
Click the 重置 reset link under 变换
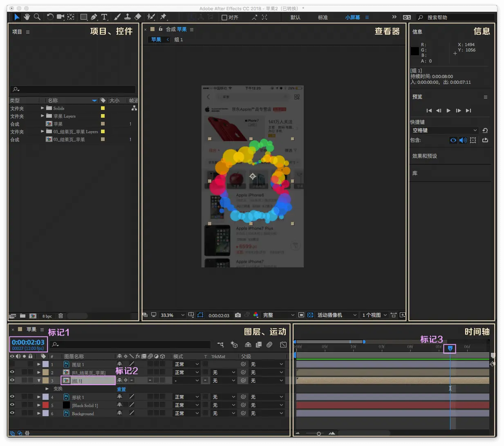121,389
